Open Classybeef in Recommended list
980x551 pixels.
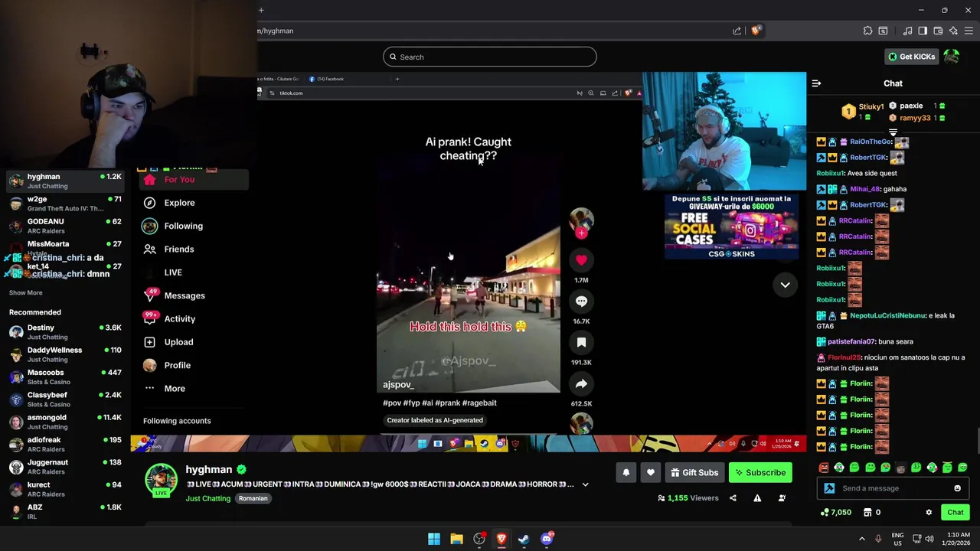coord(65,399)
